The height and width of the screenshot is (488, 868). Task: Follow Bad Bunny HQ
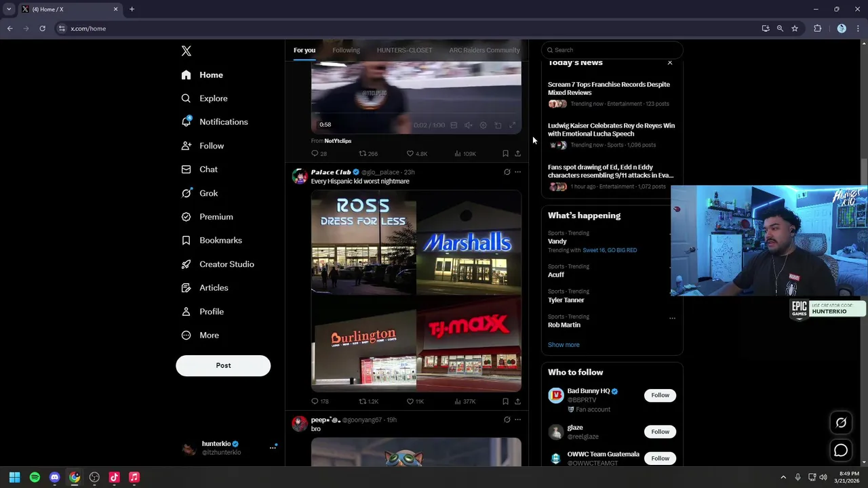click(x=660, y=395)
